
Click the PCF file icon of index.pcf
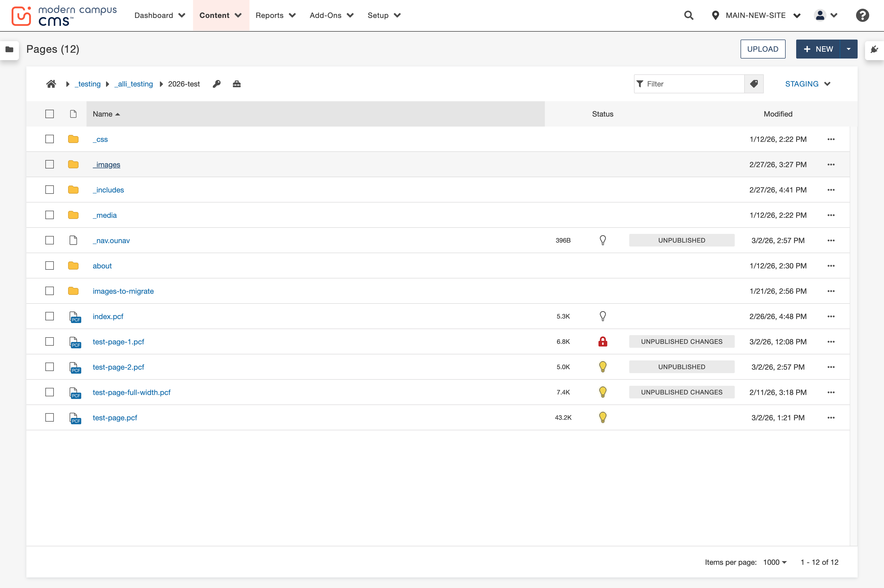(x=75, y=317)
